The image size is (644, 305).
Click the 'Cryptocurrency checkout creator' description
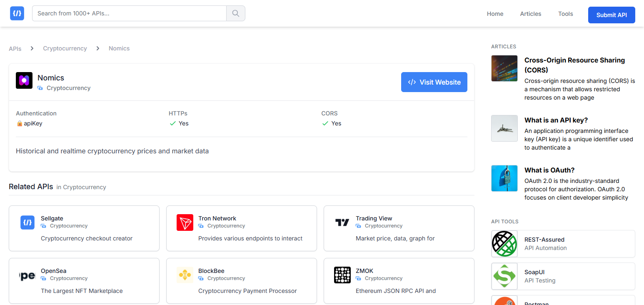pos(87,238)
